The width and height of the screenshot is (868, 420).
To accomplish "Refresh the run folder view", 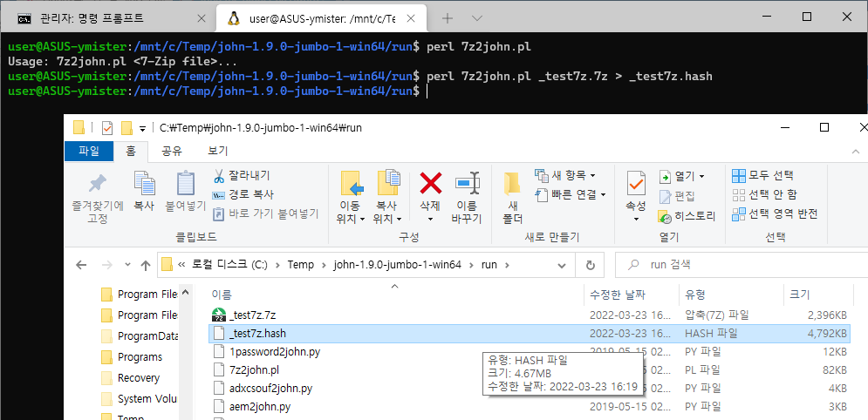I will tap(590, 265).
